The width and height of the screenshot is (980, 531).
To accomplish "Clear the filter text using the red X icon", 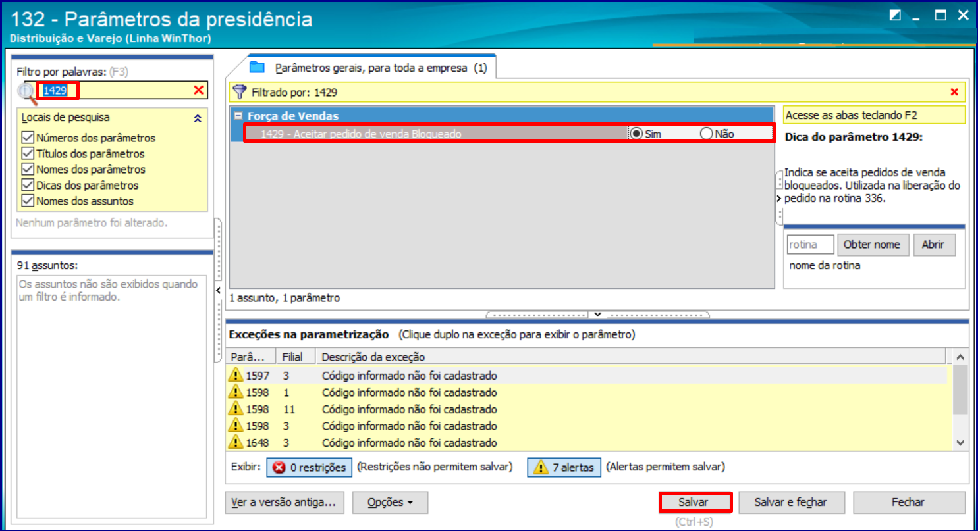I will 198,89.
